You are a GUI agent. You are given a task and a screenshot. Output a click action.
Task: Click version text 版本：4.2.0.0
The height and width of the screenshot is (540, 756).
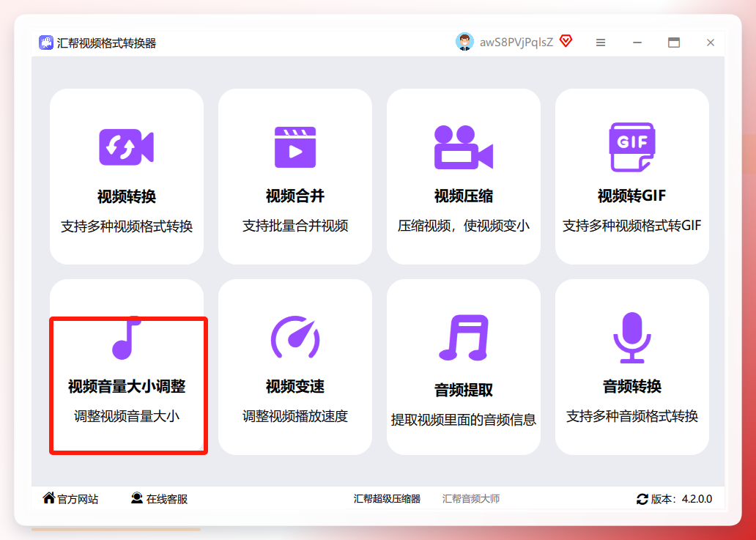[681, 499]
